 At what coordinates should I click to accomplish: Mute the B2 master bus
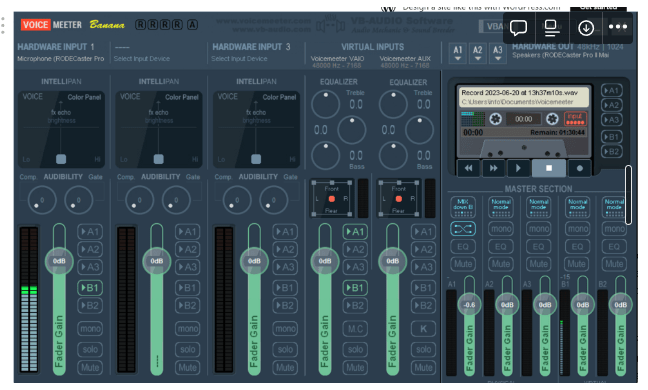click(614, 264)
